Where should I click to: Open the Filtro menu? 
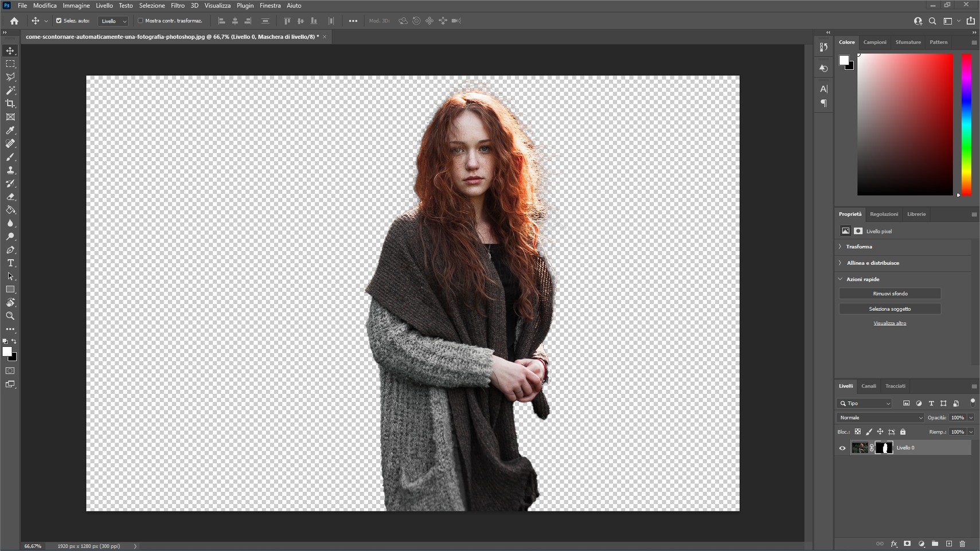pyautogui.click(x=177, y=5)
